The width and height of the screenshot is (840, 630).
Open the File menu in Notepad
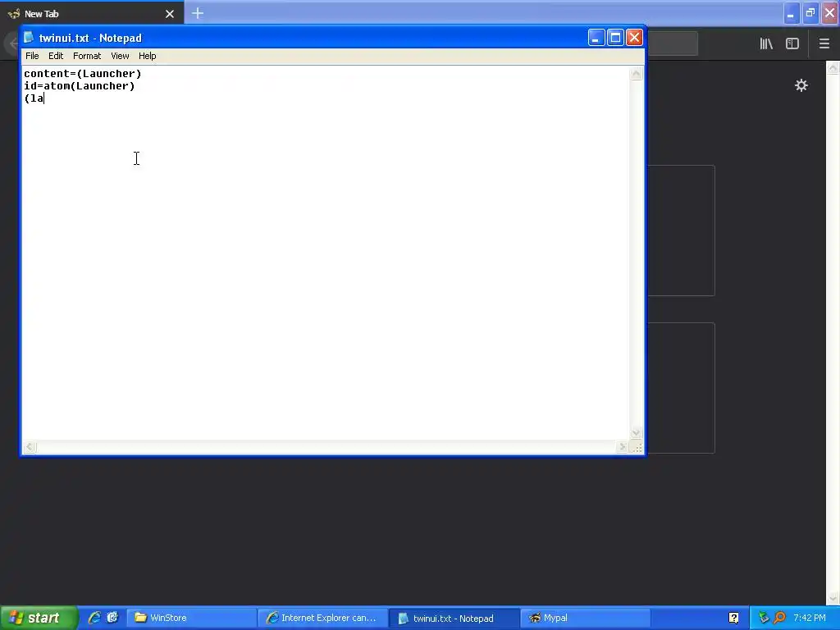[x=32, y=56]
